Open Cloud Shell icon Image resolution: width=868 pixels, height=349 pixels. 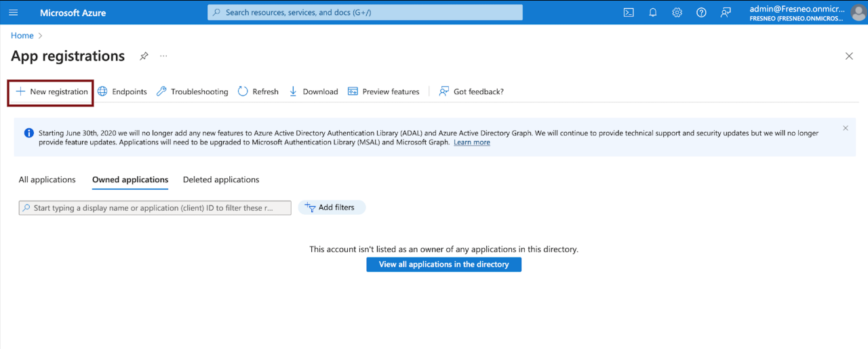coord(629,12)
